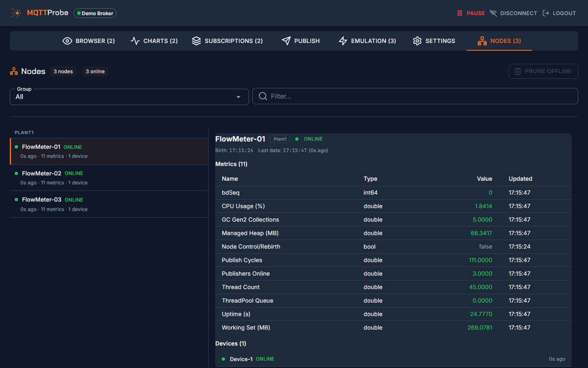Select FlowMeter-02 node in list
Screen dimensions: 588x368
click(x=109, y=178)
